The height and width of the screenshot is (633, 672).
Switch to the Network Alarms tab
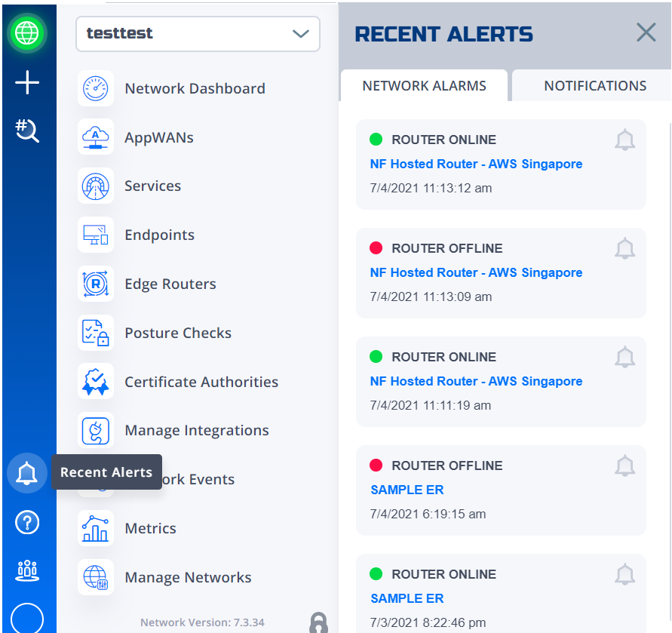(x=425, y=86)
